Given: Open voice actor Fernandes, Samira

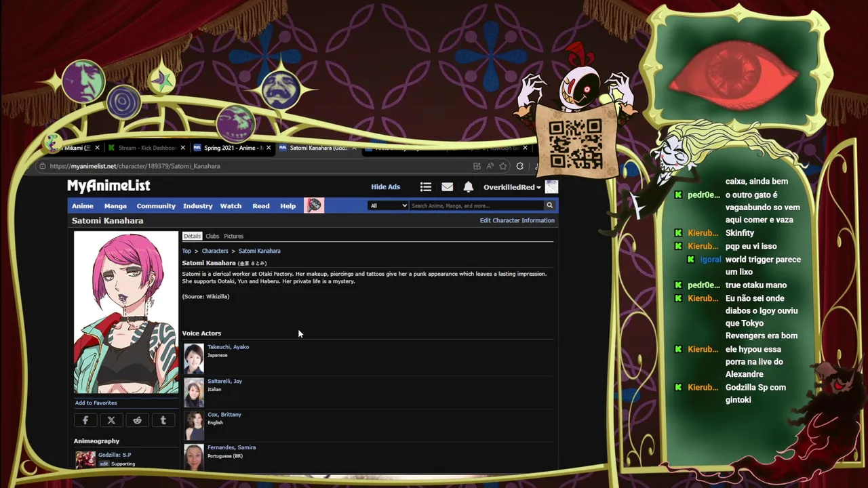Looking at the screenshot, I should point(231,447).
